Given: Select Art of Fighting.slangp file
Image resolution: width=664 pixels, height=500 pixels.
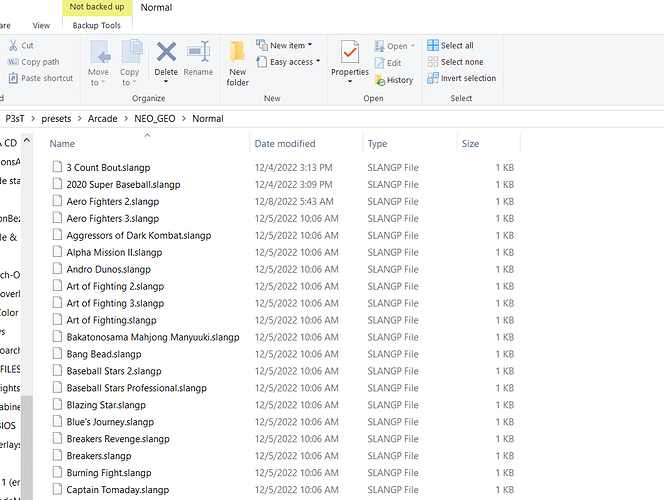Looking at the screenshot, I should point(111,320).
